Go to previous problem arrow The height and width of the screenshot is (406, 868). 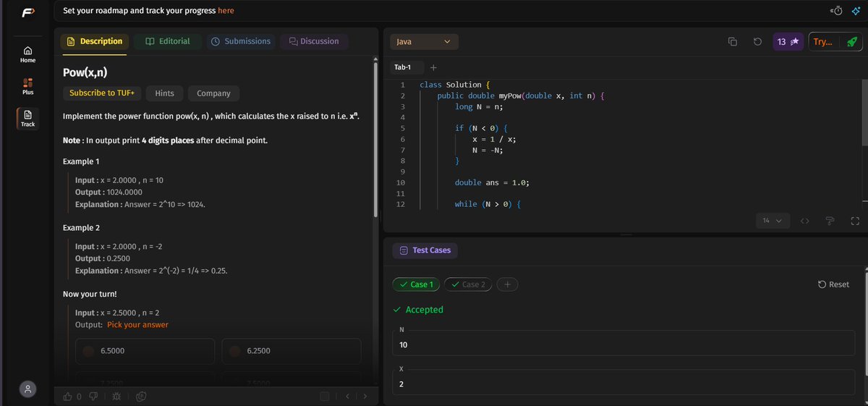pos(347,396)
